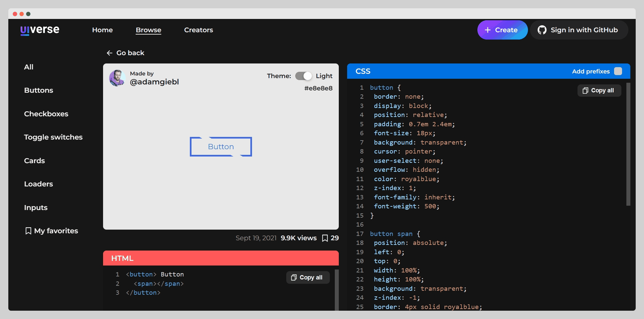Screen dimensions: 644x319
Task: Click the Go back arrow icon
Action: [109, 53]
